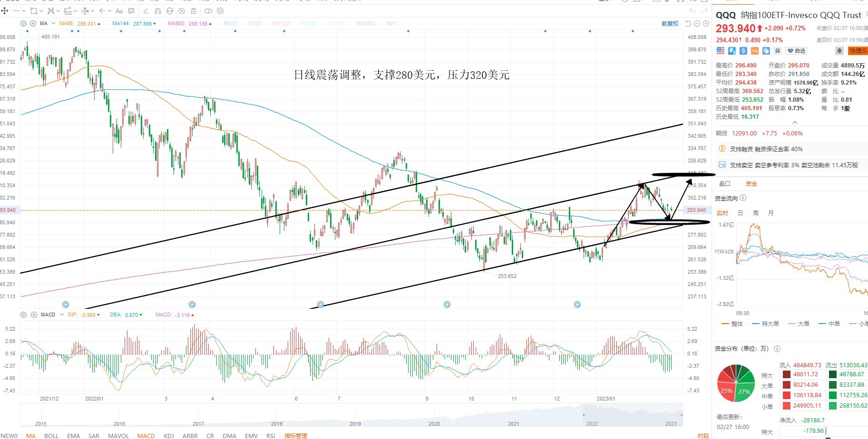Open the orange 快捷交易 quick trade button
Screen dimensions: 868x439
click(858, 51)
